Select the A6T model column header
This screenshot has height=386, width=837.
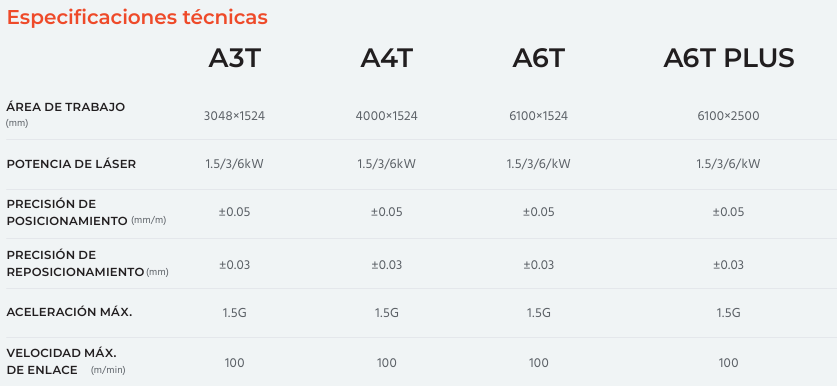[x=538, y=58]
